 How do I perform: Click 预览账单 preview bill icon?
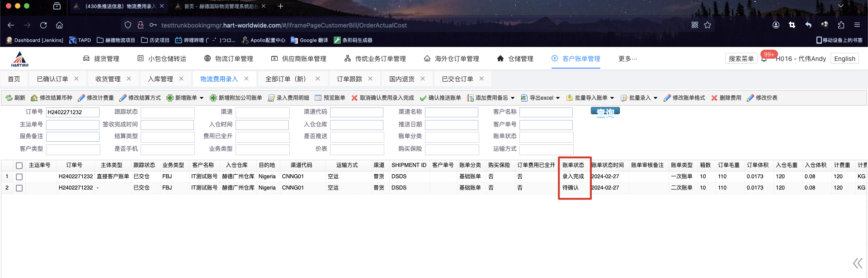(x=318, y=98)
